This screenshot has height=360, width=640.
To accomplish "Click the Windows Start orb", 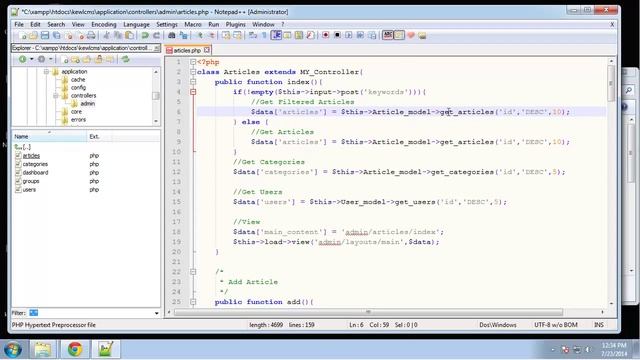I will tap(13, 349).
